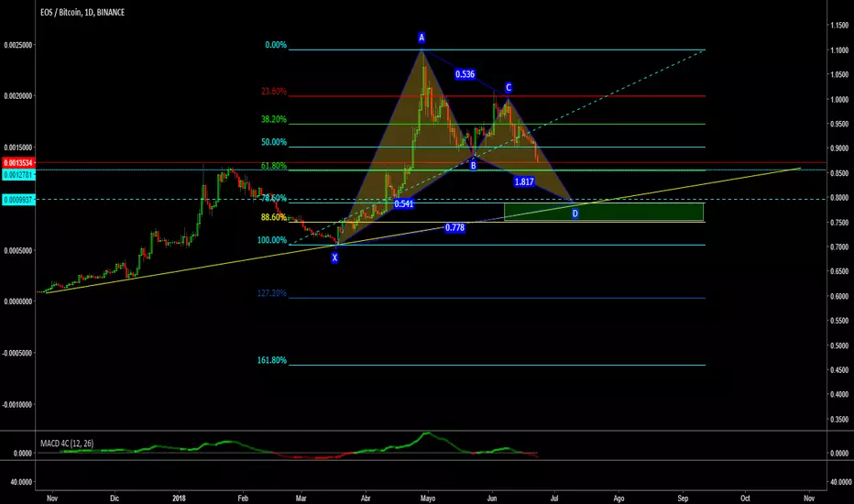Click -0.0005000 on the left price scale
This screenshot has height=504, width=854.
coord(17,353)
